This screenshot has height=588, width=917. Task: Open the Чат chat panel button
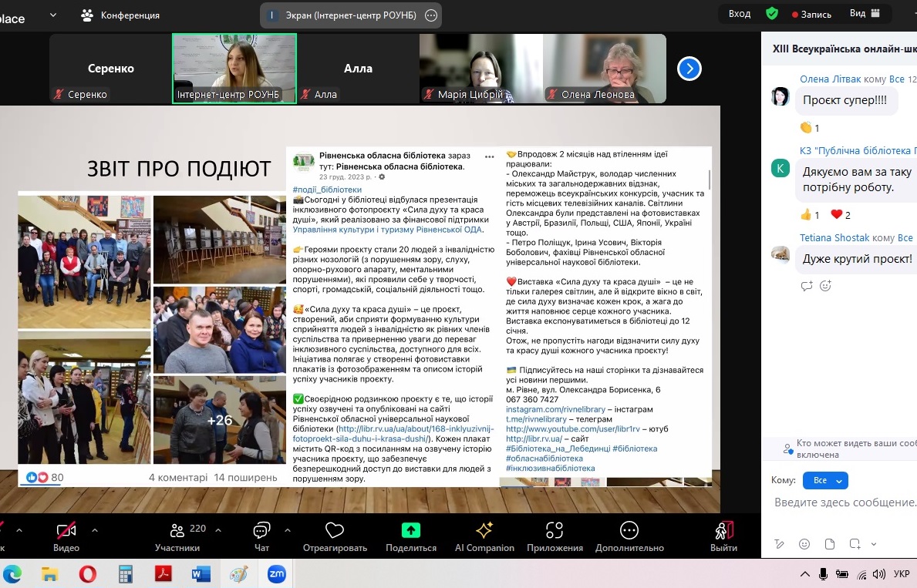[x=261, y=531]
